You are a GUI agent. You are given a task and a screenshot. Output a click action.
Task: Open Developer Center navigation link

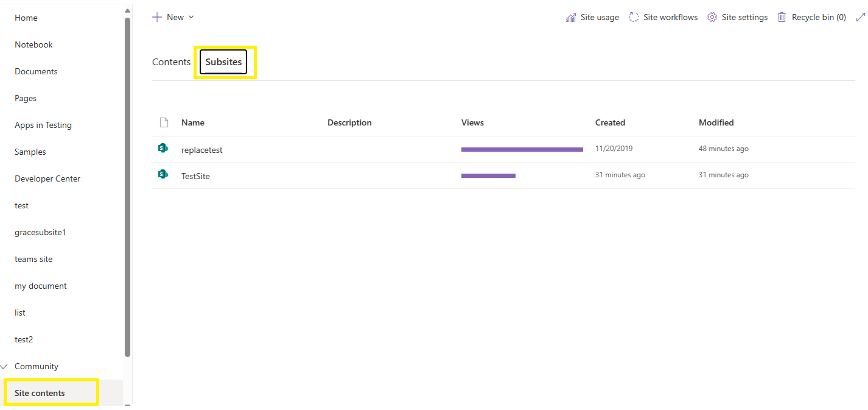47,178
